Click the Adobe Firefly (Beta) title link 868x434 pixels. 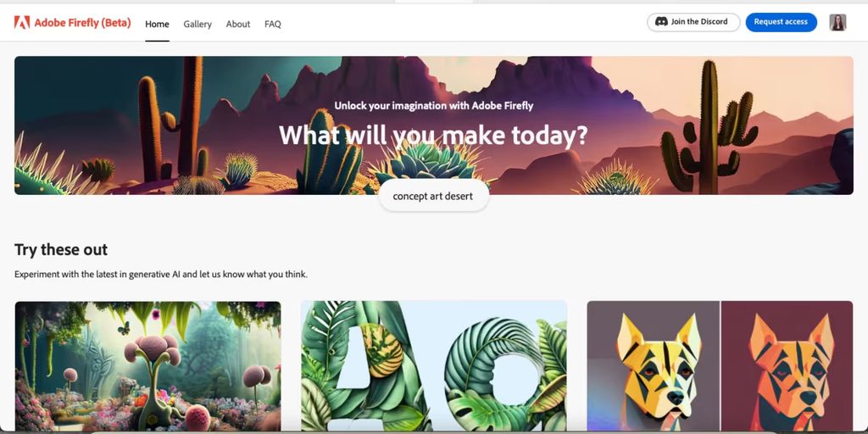pyautogui.click(x=82, y=23)
